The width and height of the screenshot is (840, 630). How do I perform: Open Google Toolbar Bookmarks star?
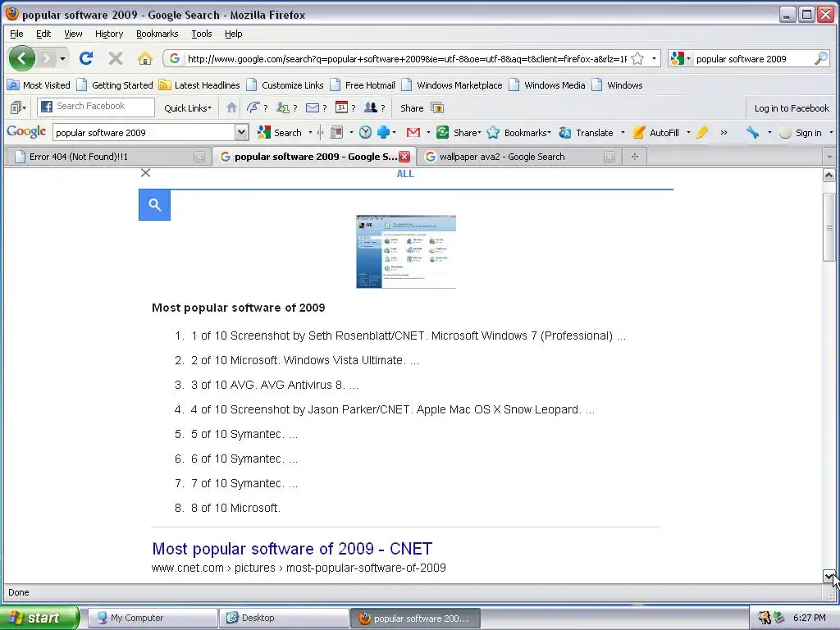pos(493,132)
